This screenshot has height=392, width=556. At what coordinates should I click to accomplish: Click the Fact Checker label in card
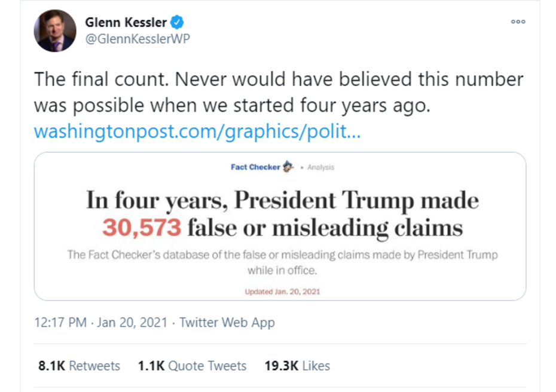(x=255, y=167)
